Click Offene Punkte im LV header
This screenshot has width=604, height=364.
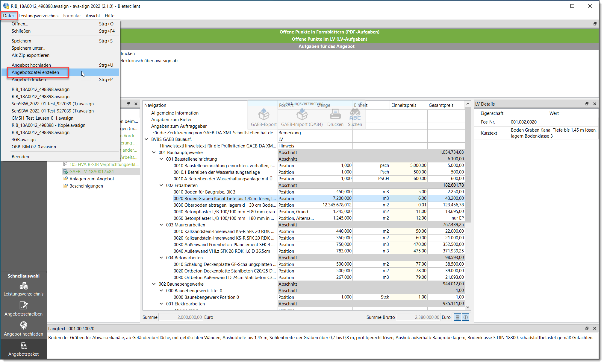click(329, 39)
